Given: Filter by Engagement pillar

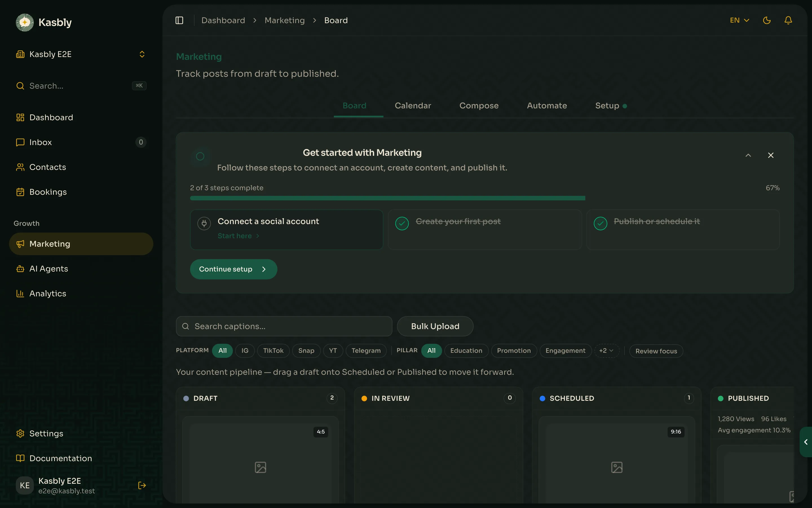Looking at the screenshot, I should pyautogui.click(x=565, y=351).
